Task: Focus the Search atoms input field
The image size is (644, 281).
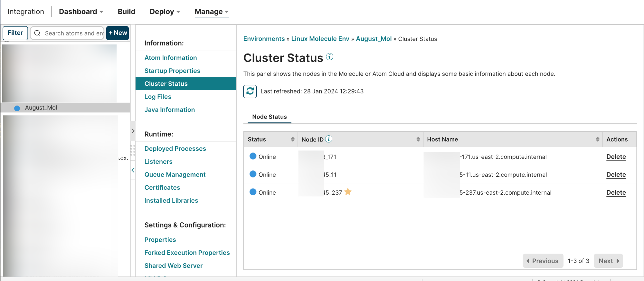Action: click(x=73, y=33)
